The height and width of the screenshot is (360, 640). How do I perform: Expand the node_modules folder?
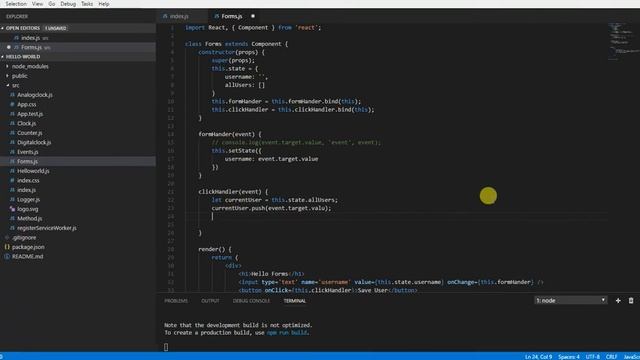pyautogui.click(x=30, y=66)
